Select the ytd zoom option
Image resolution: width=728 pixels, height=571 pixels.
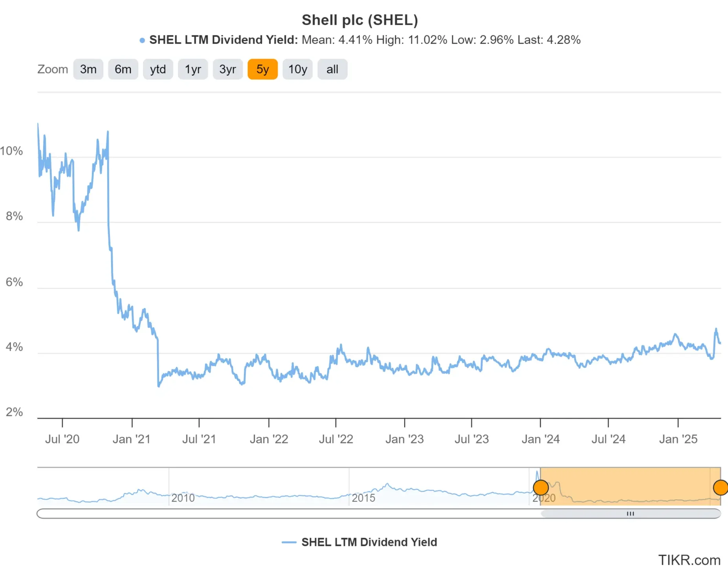(158, 69)
